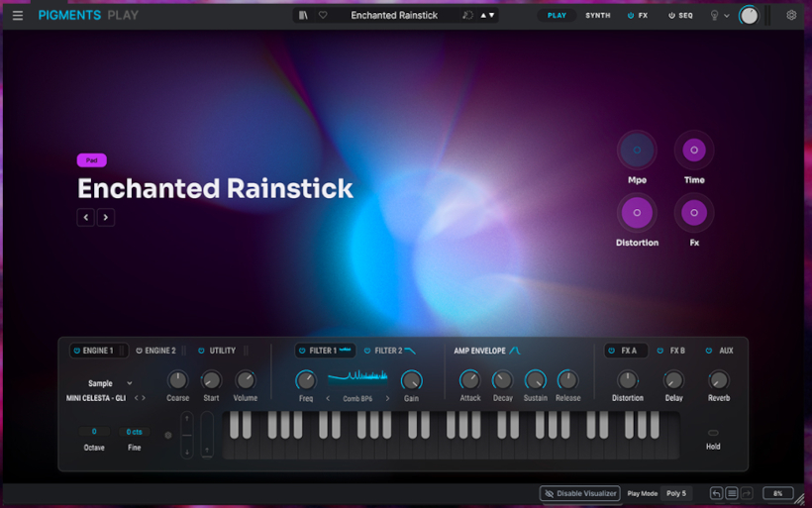Screen dimensions: 812x508
Task: Click the Enchanted Rainstick preset name in top bar
Action: click(x=394, y=16)
